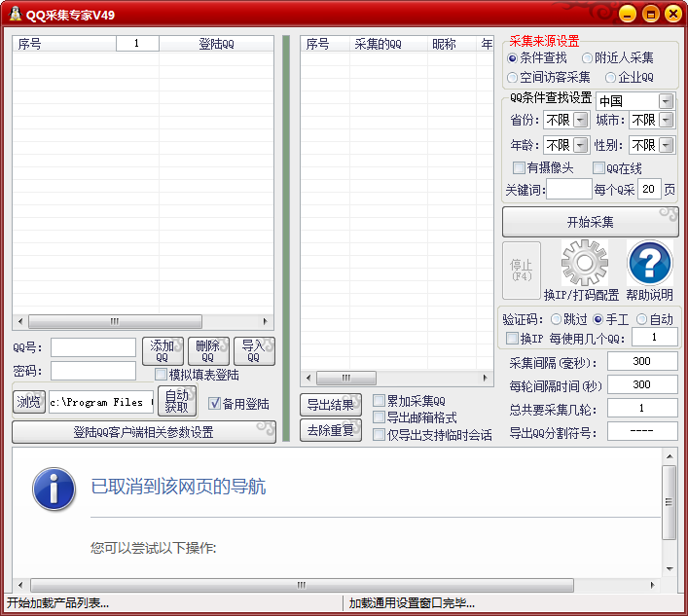Click the 停止(F4) button
The height and width of the screenshot is (616, 688).
point(522,271)
